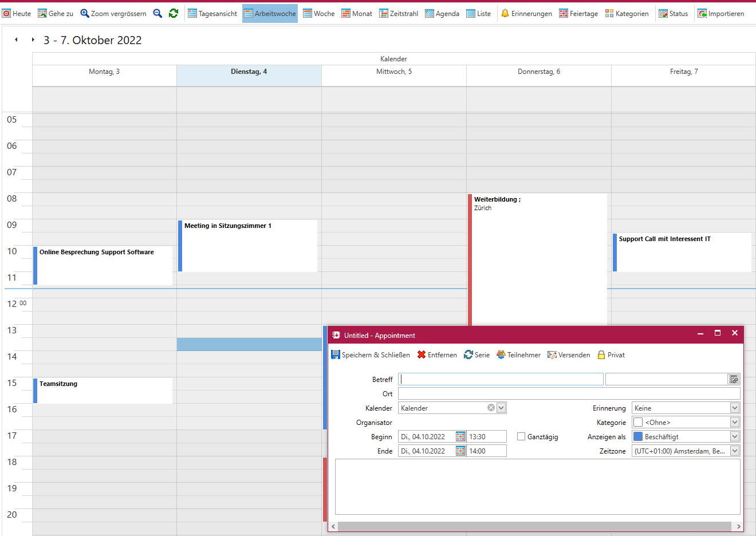Click the Beginn time field 13:30
This screenshot has width=756, height=536.
click(486, 436)
